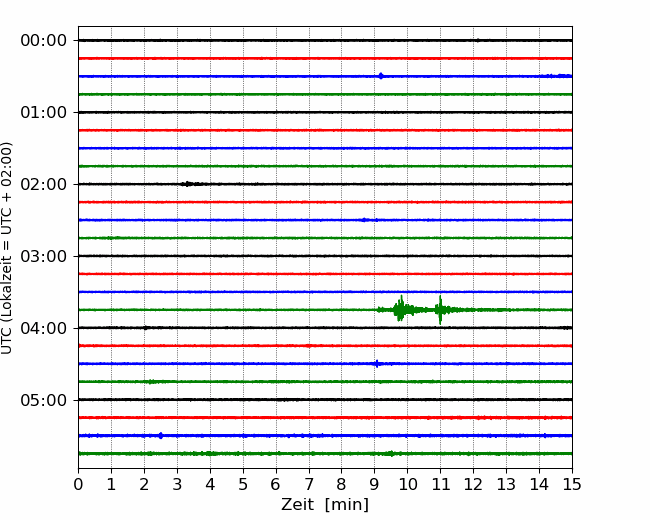
Task: Click the x-axis tick label 10
Action: point(407,484)
